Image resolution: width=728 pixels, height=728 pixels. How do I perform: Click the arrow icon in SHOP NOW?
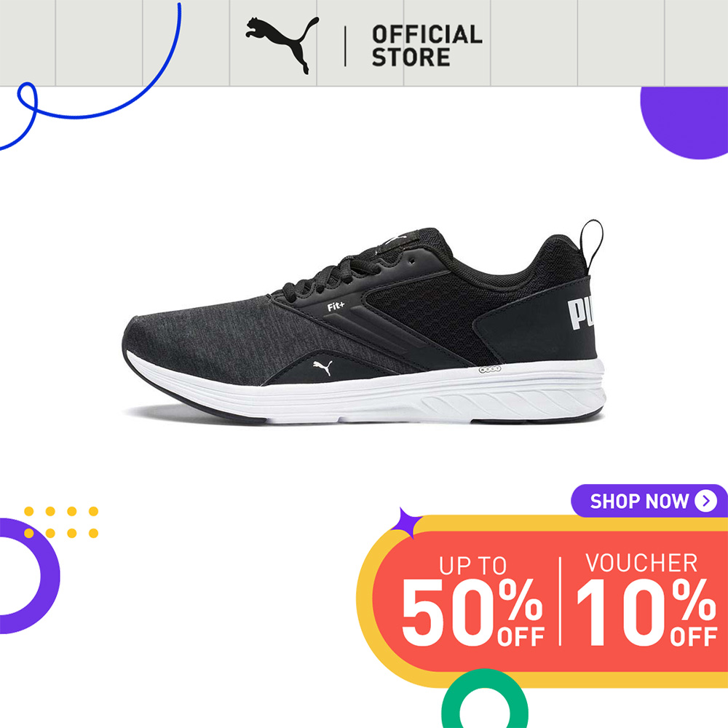705,501
